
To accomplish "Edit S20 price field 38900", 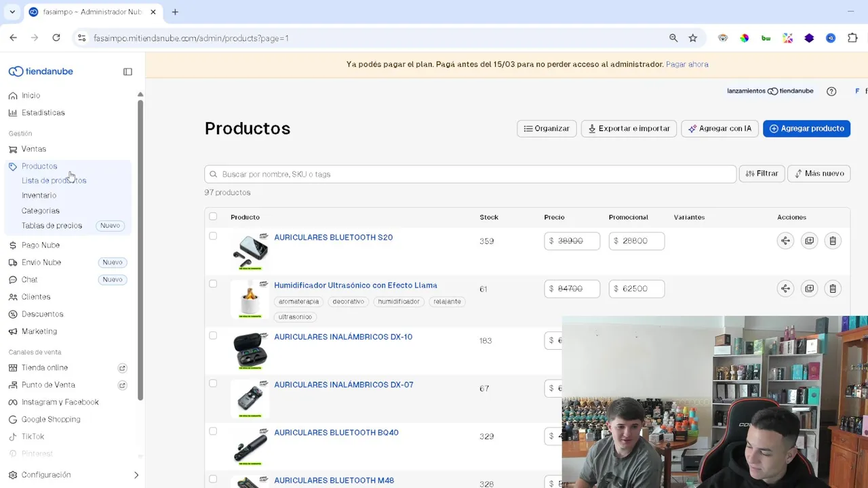I will 572,241.
